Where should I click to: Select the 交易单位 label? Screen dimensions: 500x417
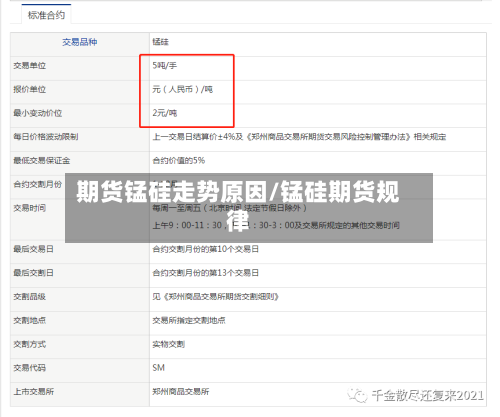pyautogui.click(x=30, y=66)
